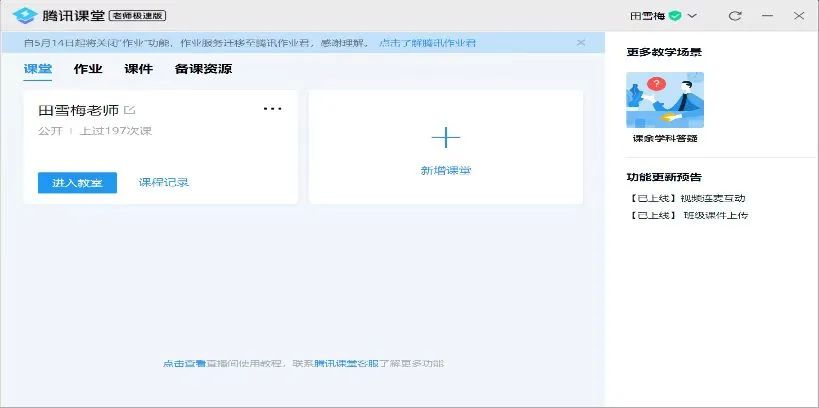Viewport: 819px width, 408px height.
Task: Open the classroom card more options menu
Action: point(273,109)
